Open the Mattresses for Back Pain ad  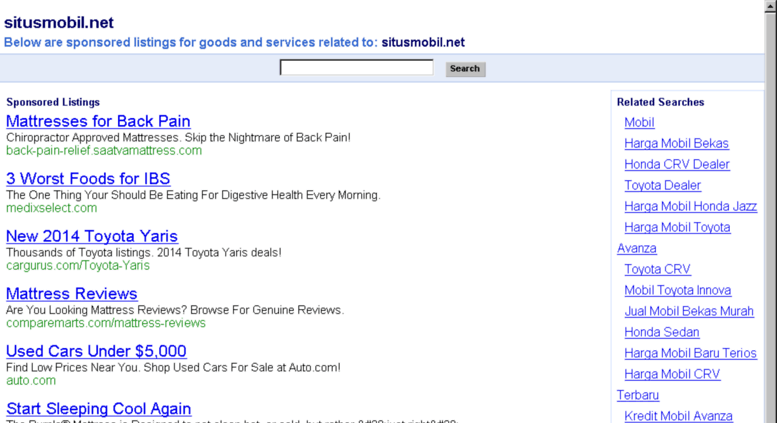98,121
